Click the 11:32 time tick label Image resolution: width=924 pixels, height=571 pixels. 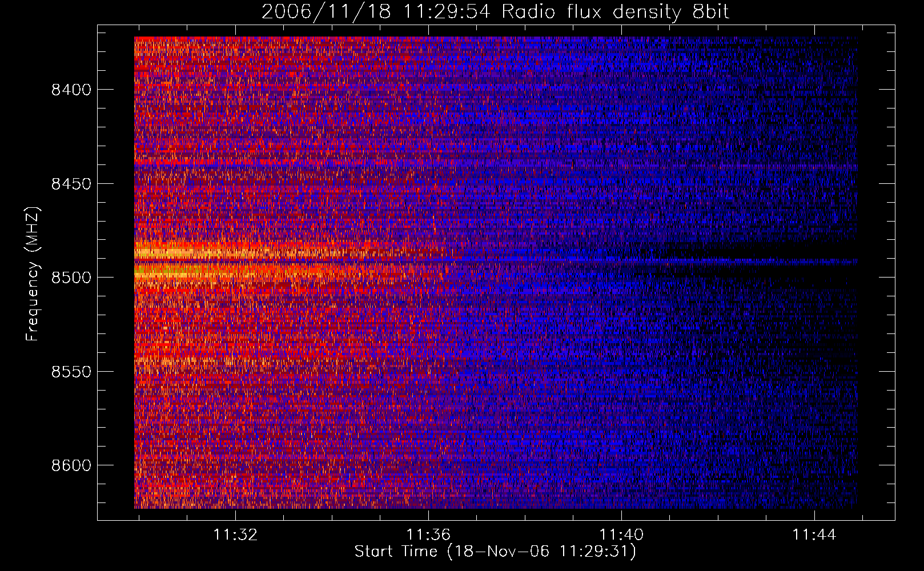point(235,535)
